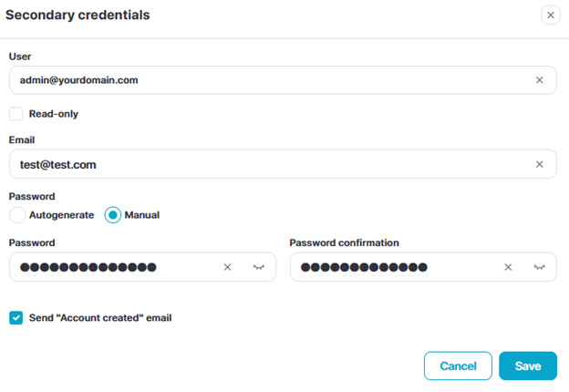Reveal the Password field using the eye icon
This screenshot has height=392, width=569.
[x=258, y=267]
